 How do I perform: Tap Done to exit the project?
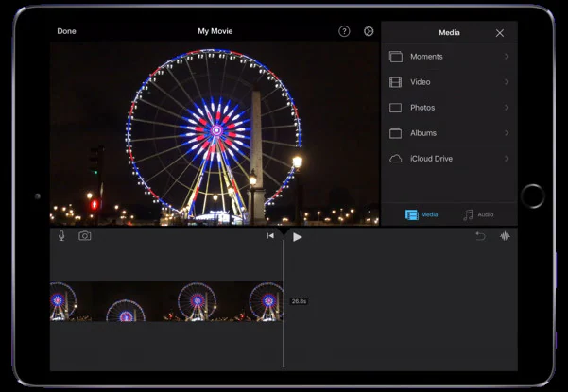(67, 31)
